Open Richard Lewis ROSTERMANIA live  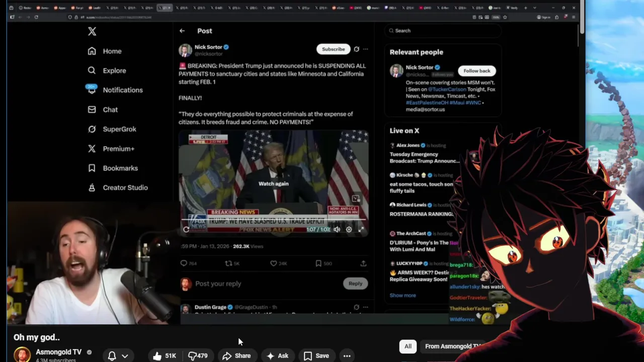422,210
